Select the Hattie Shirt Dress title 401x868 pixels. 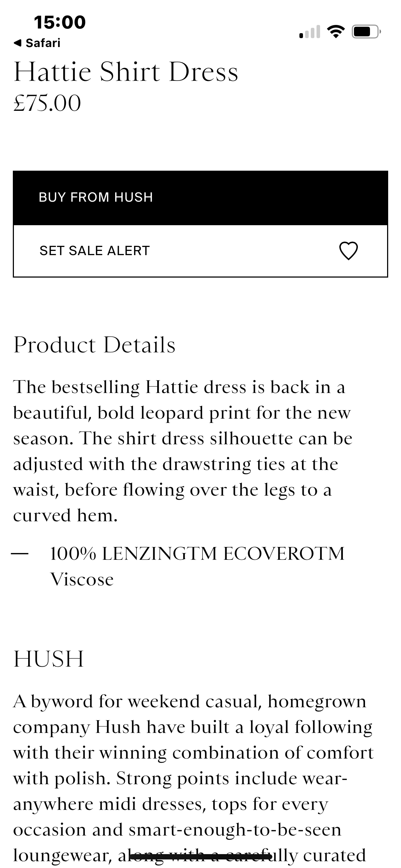pyautogui.click(x=126, y=72)
